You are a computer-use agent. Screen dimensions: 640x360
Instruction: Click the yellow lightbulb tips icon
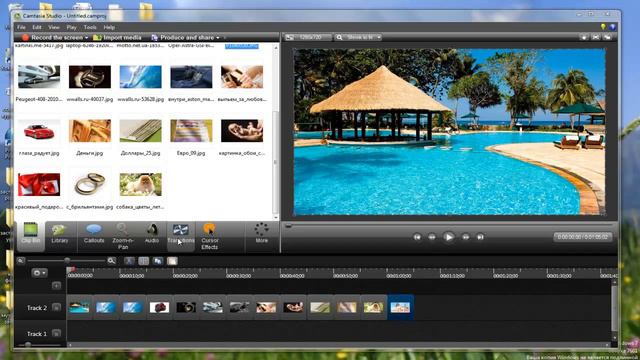[x=603, y=27]
